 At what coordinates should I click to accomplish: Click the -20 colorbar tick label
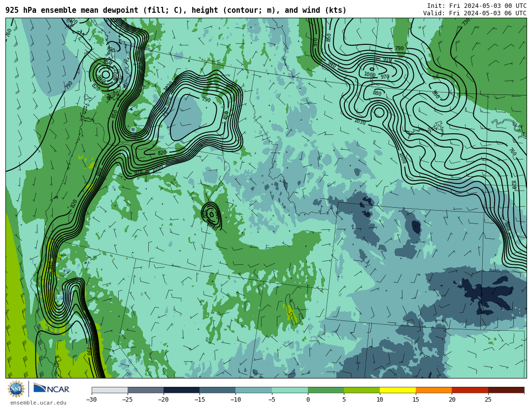click(163, 400)
